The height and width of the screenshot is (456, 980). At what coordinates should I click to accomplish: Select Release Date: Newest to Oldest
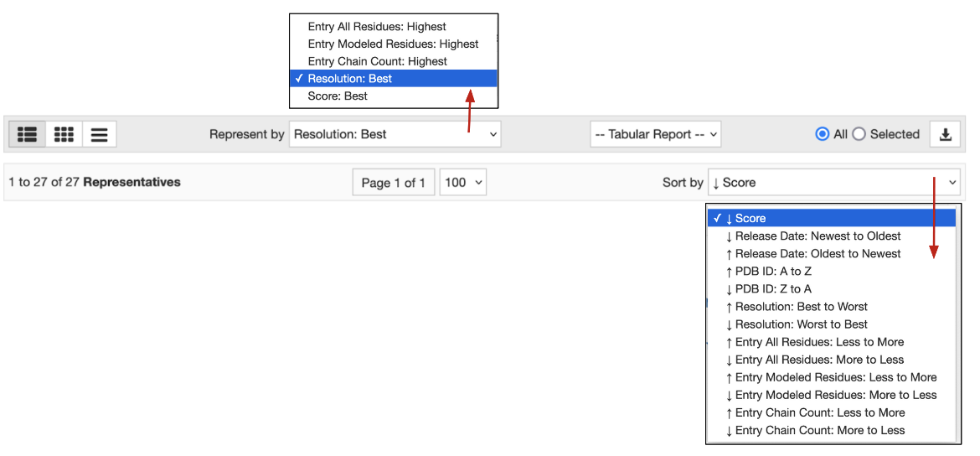coord(818,236)
